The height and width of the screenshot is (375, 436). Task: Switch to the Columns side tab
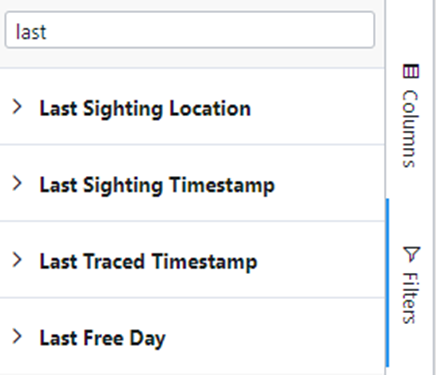[410, 116]
